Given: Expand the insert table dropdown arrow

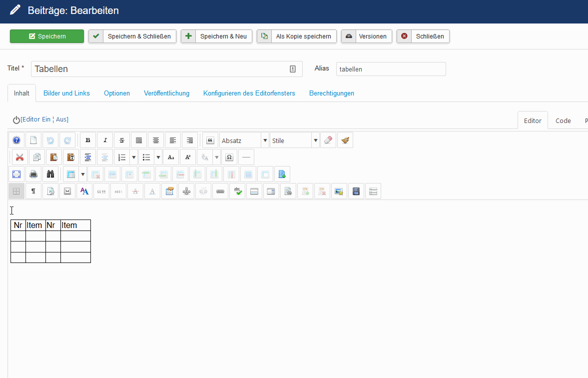Looking at the screenshot, I should 83,174.
